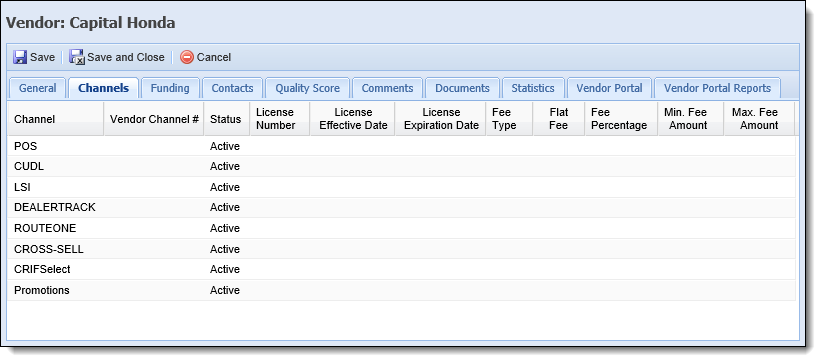
Task: Select the DEALERTRACK channel row
Action: tap(401, 207)
